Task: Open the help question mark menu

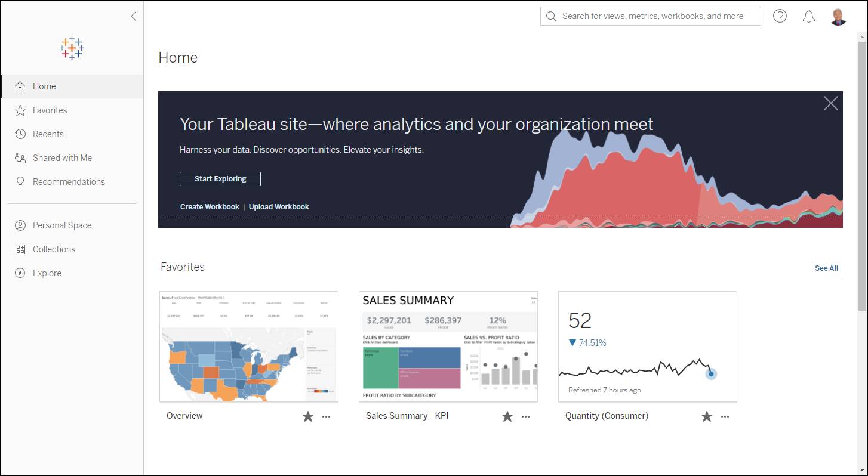Action: click(x=780, y=16)
